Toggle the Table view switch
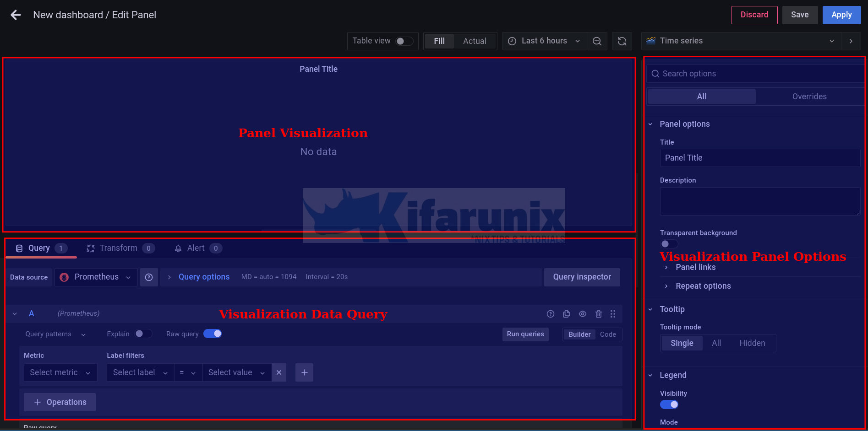Image resolution: width=868 pixels, height=431 pixels. (x=404, y=41)
